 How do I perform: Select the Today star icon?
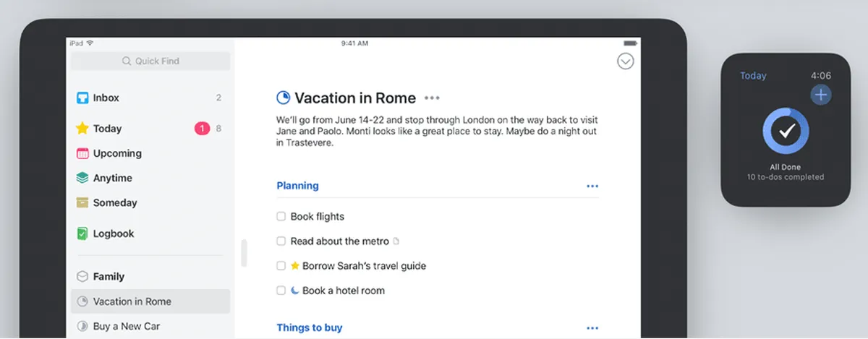tap(82, 129)
